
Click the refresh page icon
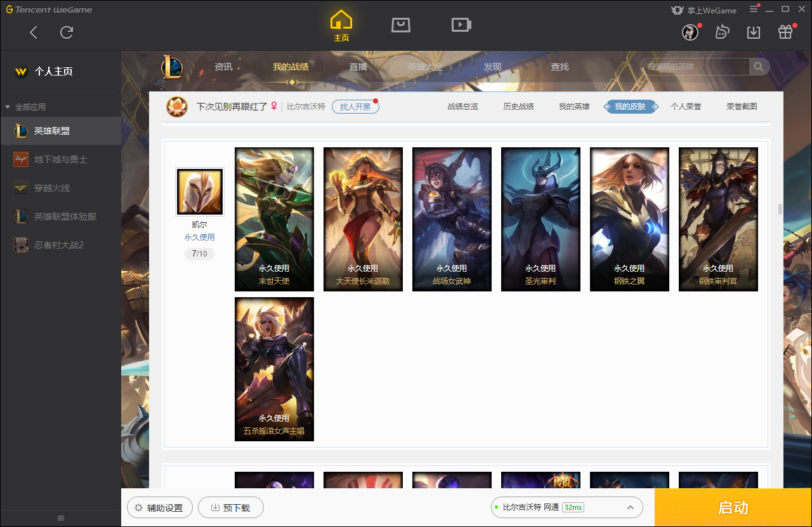(67, 32)
